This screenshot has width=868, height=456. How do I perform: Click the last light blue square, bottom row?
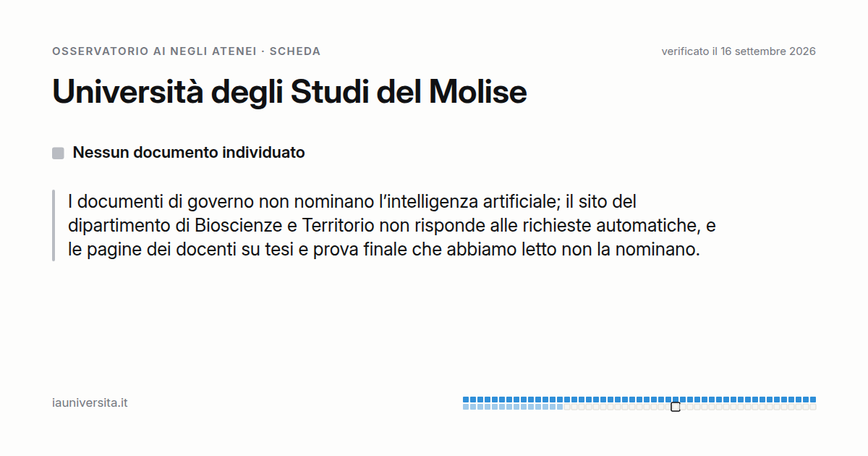pyautogui.click(x=560, y=407)
